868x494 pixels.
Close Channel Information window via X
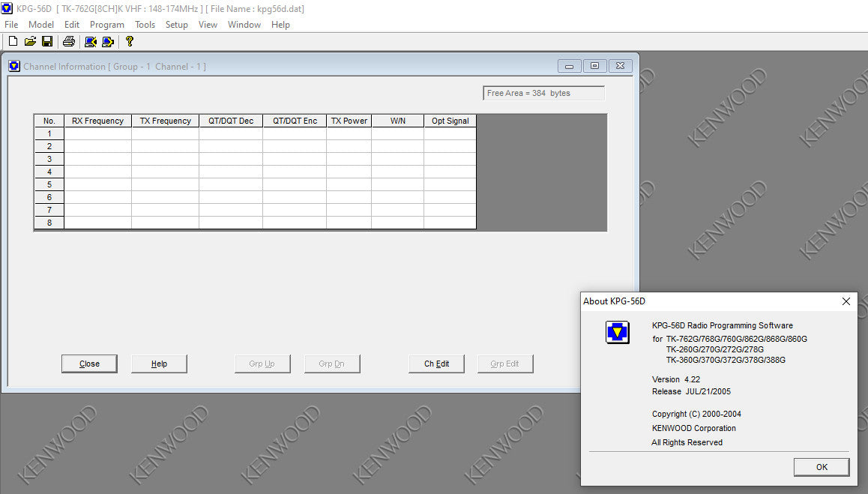pos(620,66)
